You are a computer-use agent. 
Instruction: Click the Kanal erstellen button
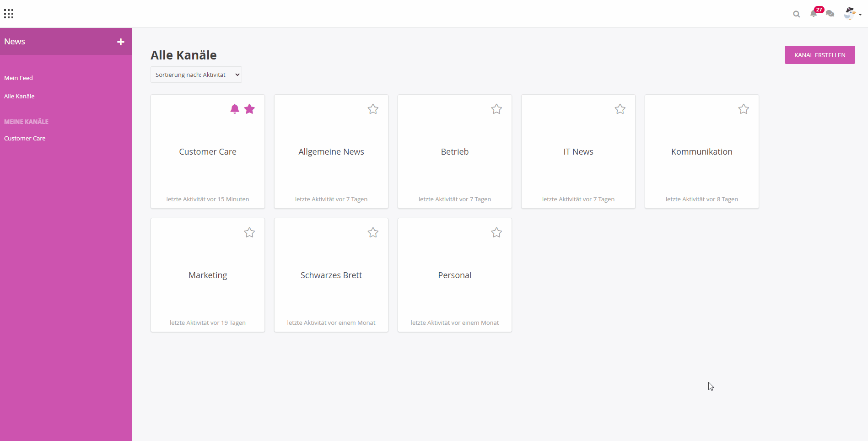(x=819, y=55)
